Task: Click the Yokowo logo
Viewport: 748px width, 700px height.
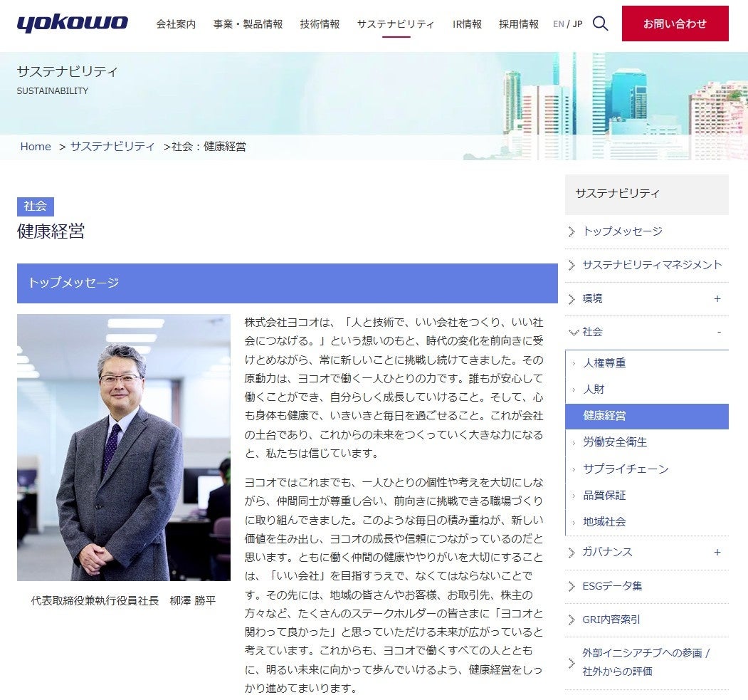Action: coord(73,23)
